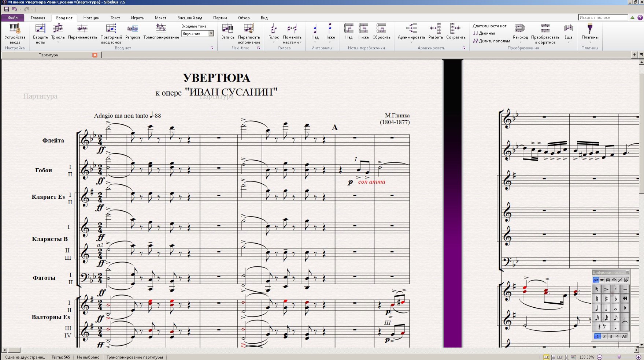Switch to the Обзор ribbon tab
Screen dimensions: 644x360
point(244,18)
